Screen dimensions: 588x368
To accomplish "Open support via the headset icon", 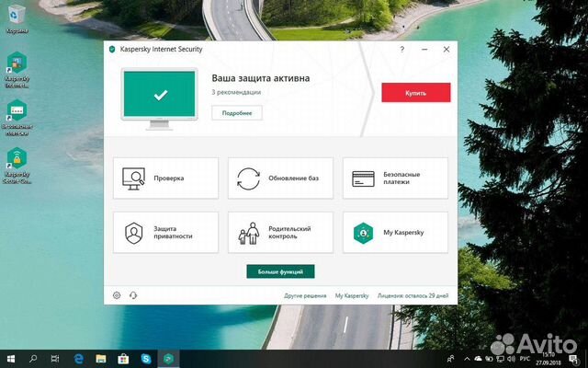I will [x=133, y=295].
